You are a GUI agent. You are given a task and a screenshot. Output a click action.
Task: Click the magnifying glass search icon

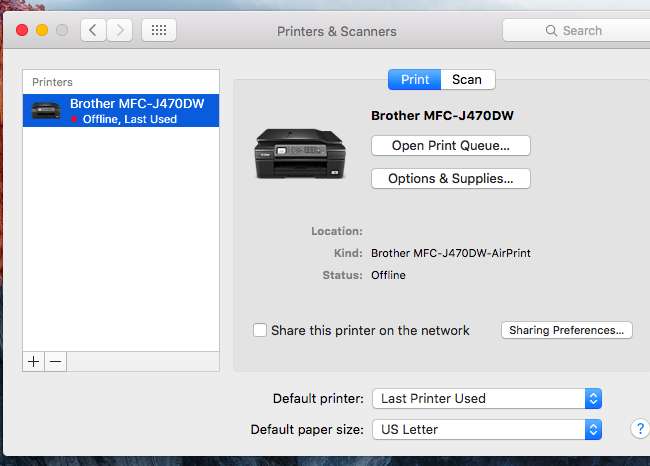pos(553,31)
